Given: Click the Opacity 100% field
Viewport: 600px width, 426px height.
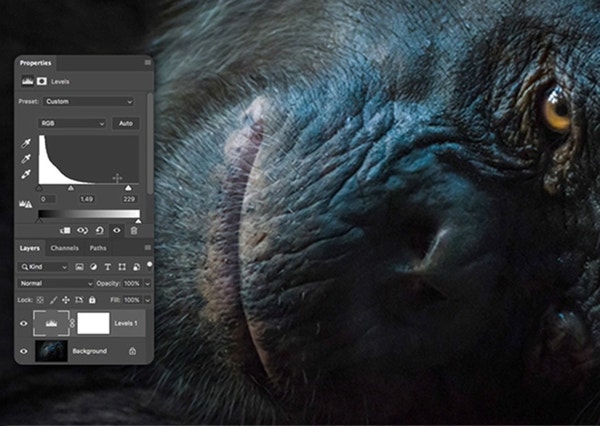Looking at the screenshot, I should (132, 284).
